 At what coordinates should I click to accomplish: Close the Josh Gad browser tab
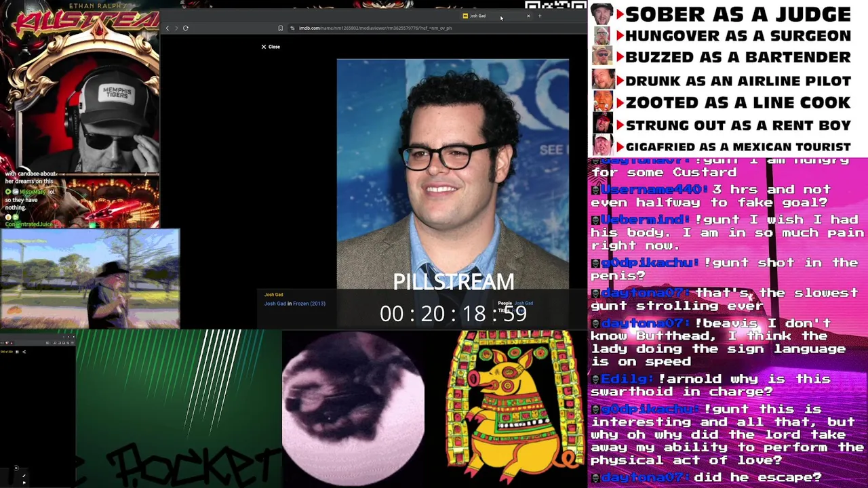point(528,16)
